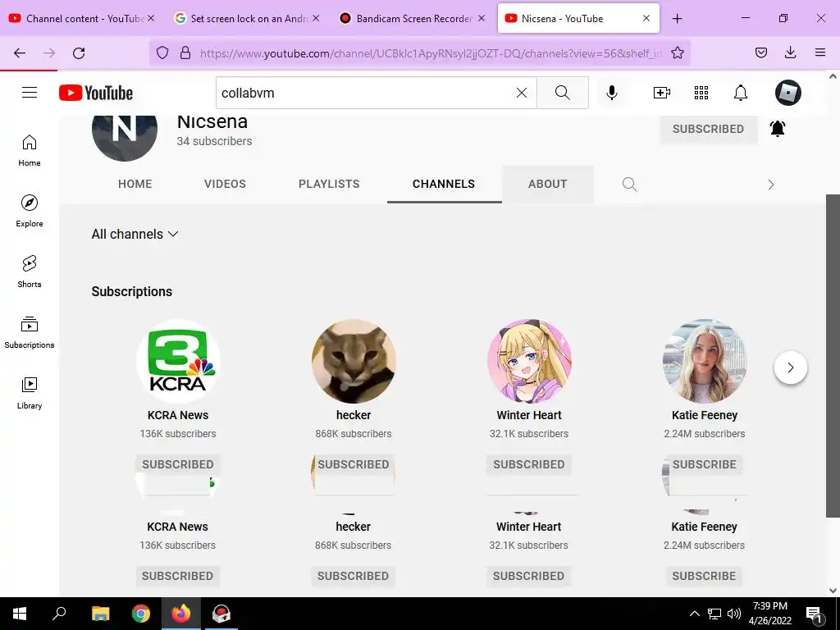840x630 pixels.
Task: Click upper SUBSCRIBED button under hecker
Action: click(x=354, y=464)
